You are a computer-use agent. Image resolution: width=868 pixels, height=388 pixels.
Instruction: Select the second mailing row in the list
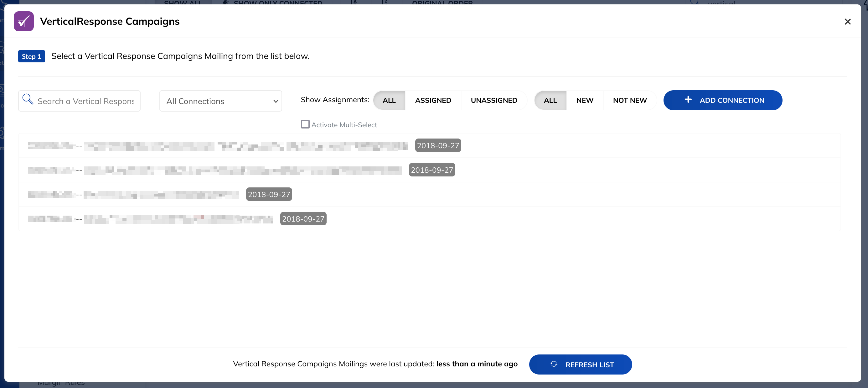click(430, 170)
